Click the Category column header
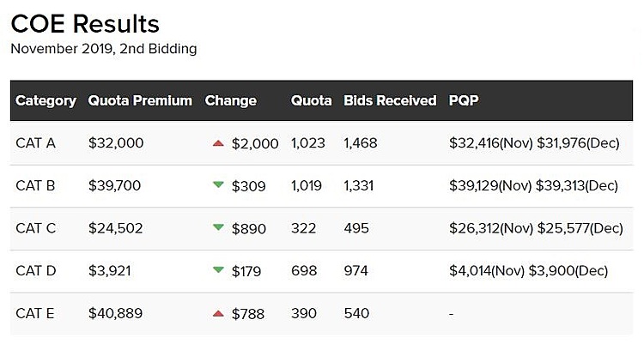The height and width of the screenshot is (344, 644). tap(46, 100)
